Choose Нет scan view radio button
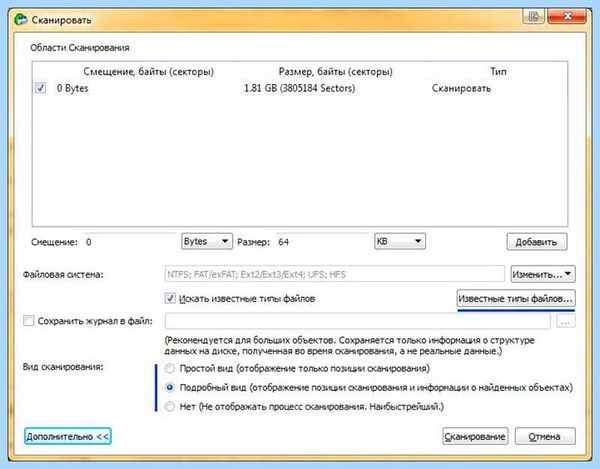The image size is (600, 469). 170,406
